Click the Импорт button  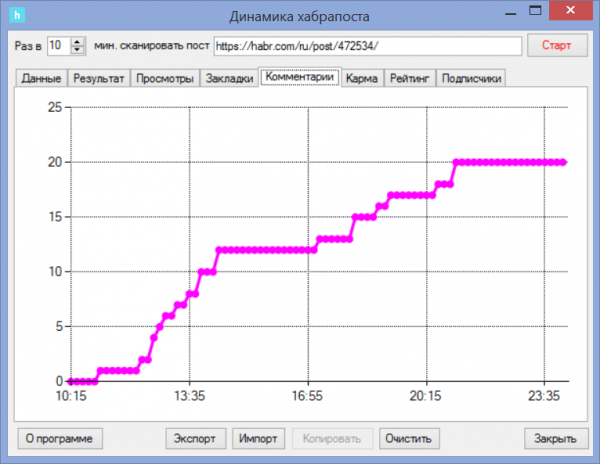[259, 438]
